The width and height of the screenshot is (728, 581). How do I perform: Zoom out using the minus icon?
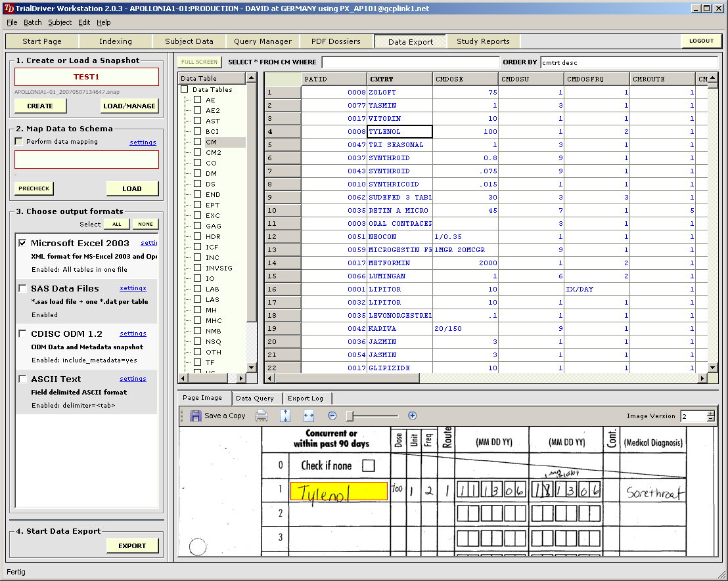click(x=332, y=416)
